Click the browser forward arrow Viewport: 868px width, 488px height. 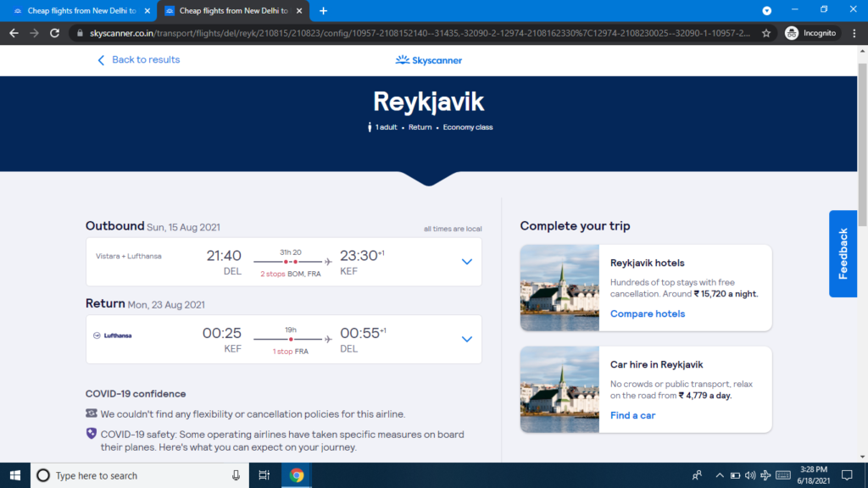[34, 33]
